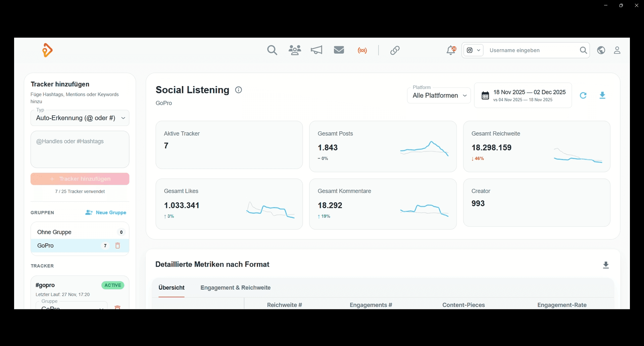Select the GoPro group row
644x346 pixels.
(80, 246)
